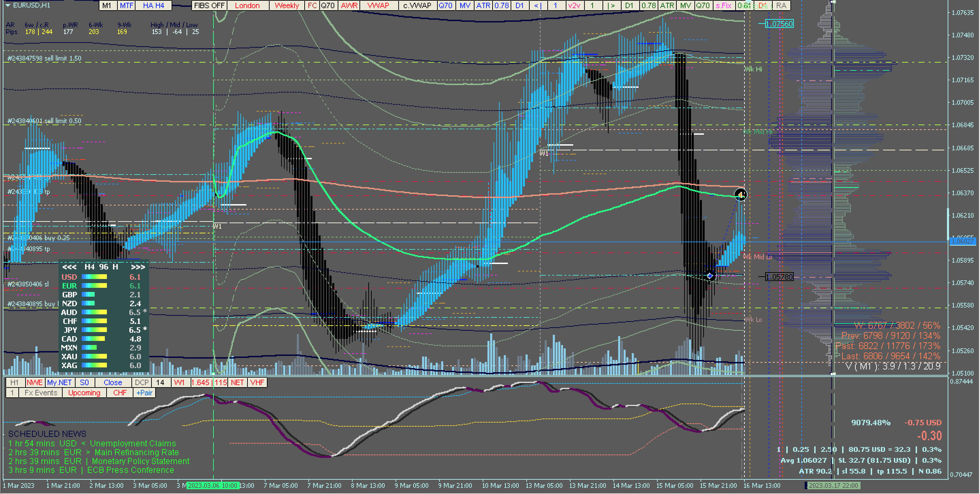This screenshot has width=980, height=494.
Task: Click the USD strength bar in the meter
Action: pos(94,277)
